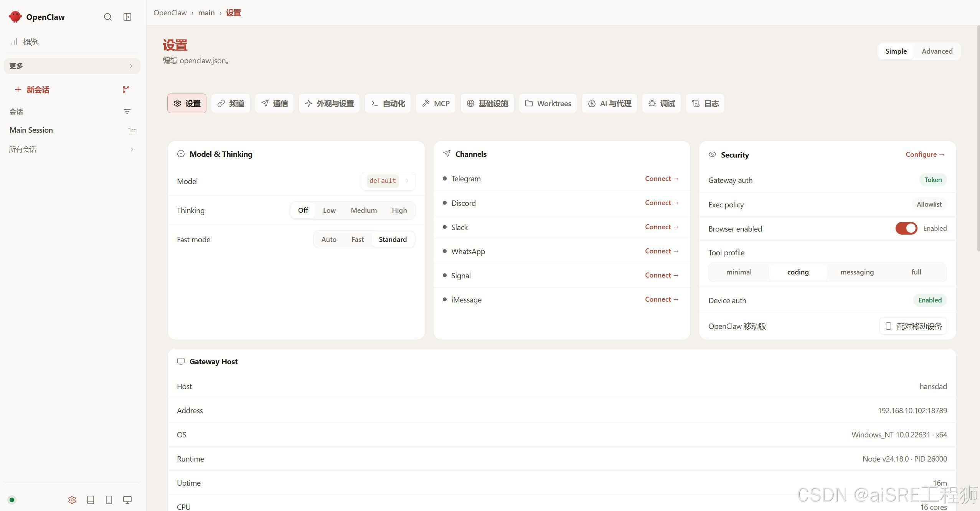This screenshot has width=980, height=511.
Task: Expand the 更多 section in the sidebar
Action: 72,66
